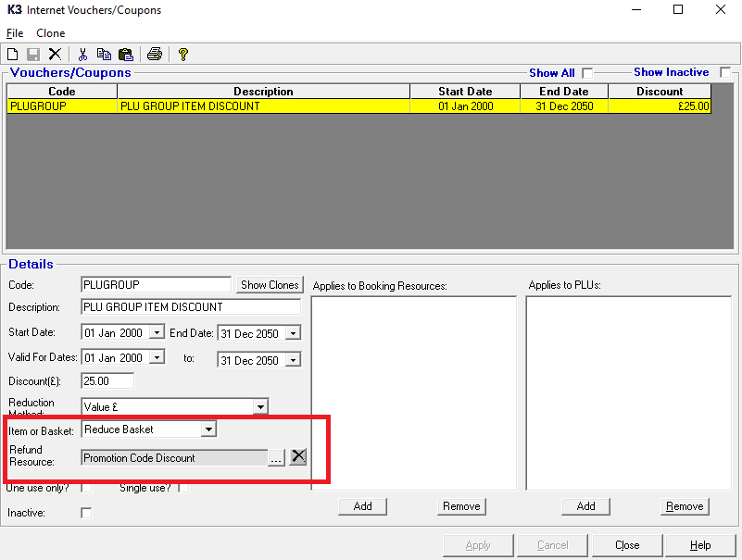
Task: Click the £25.00 discount cell
Action: 660,106
